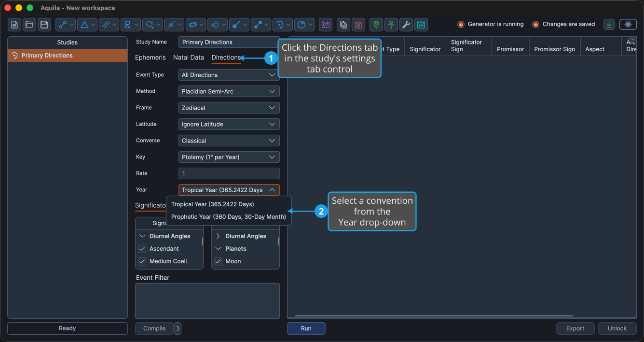Image resolution: width=644 pixels, height=342 pixels.
Task: Click the teal calculator toolbar icon
Action: click(x=421, y=25)
